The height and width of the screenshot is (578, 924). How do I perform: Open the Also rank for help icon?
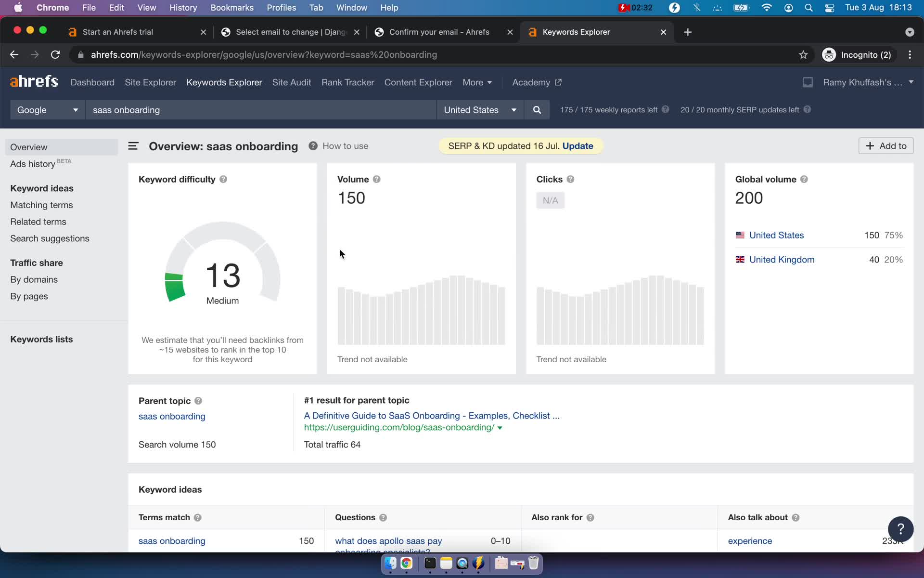coord(590,517)
